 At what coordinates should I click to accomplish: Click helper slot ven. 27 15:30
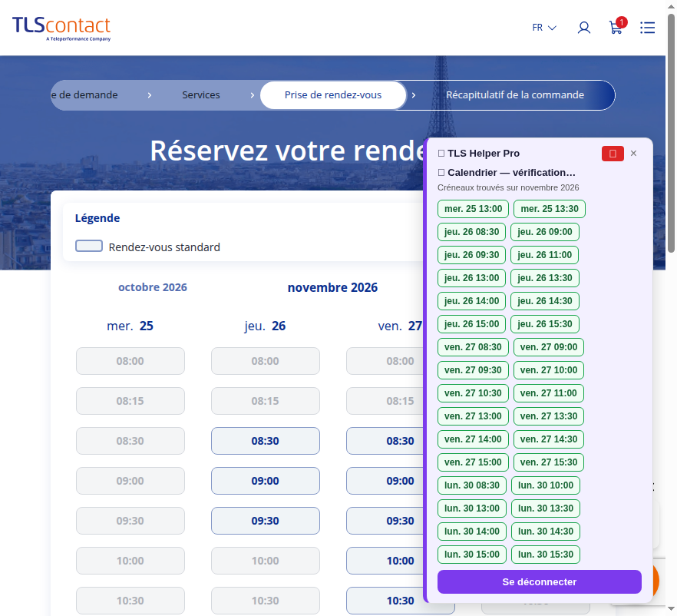click(548, 462)
